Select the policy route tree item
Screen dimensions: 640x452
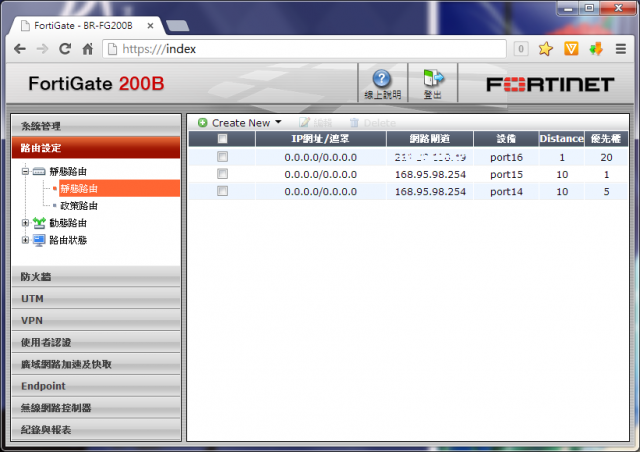79,206
